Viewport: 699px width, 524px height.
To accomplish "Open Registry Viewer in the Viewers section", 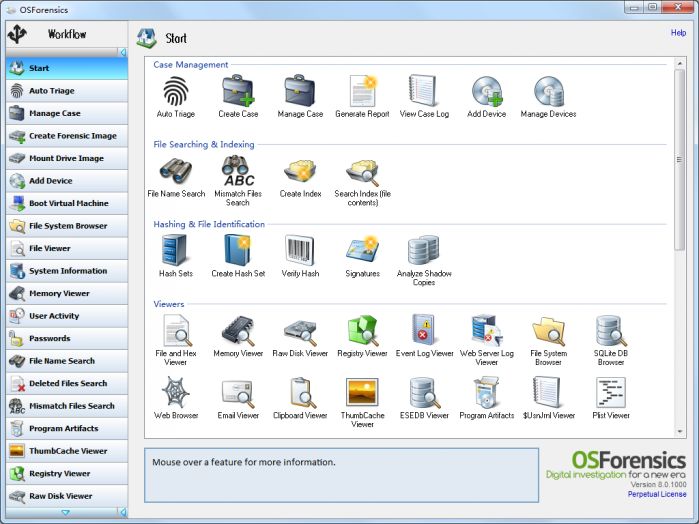I will [362, 331].
